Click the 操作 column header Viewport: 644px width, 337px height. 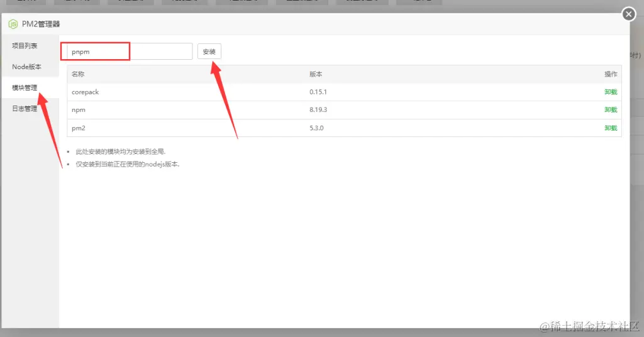pos(611,74)
